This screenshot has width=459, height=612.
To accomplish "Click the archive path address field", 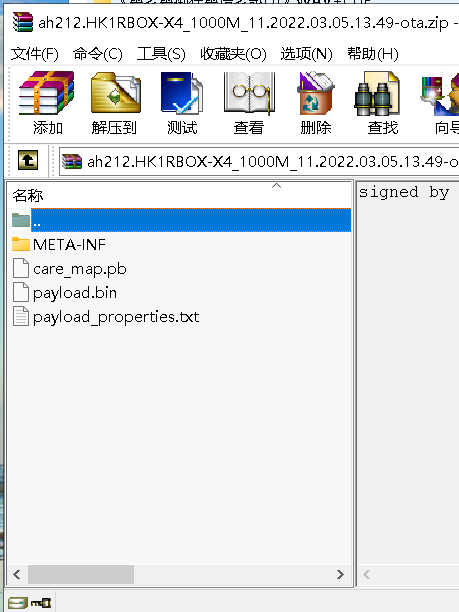I will (x=259, y=161).
